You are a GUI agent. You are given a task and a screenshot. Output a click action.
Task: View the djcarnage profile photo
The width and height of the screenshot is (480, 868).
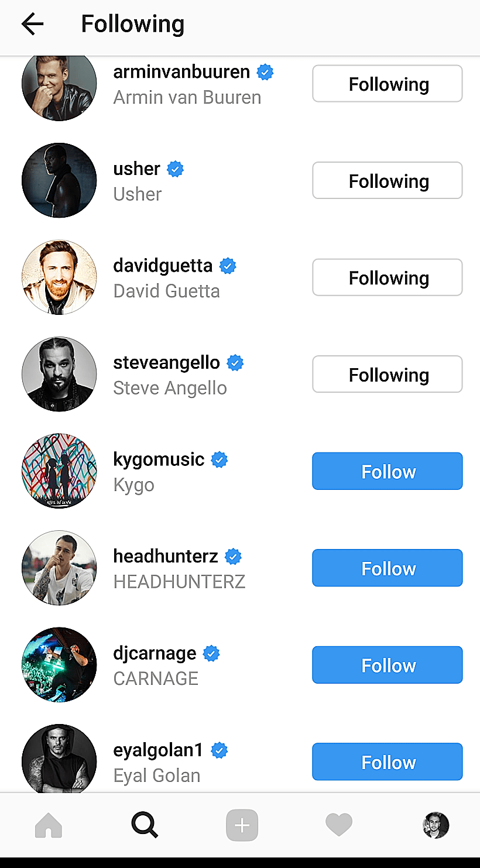59,665
